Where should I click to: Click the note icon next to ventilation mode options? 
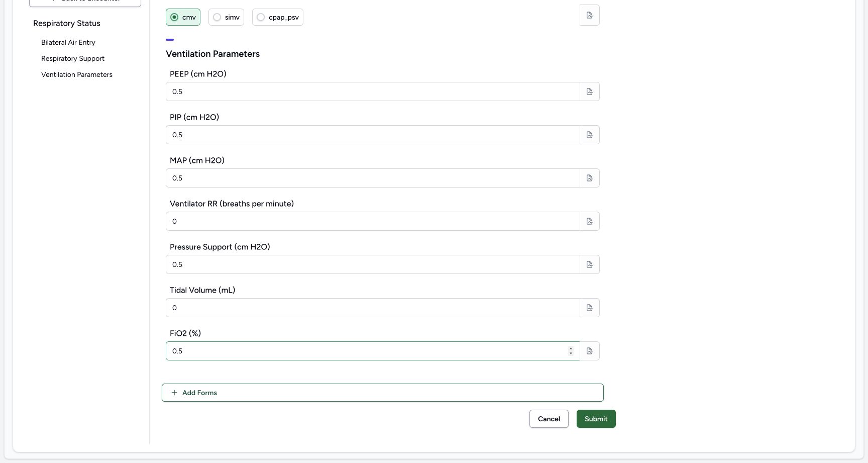click(x=590, y=15)
